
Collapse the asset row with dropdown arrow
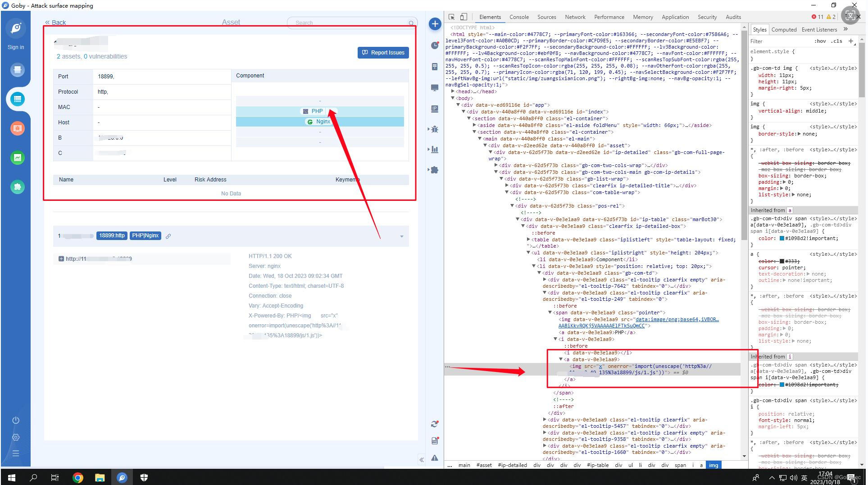click(401, 236)
